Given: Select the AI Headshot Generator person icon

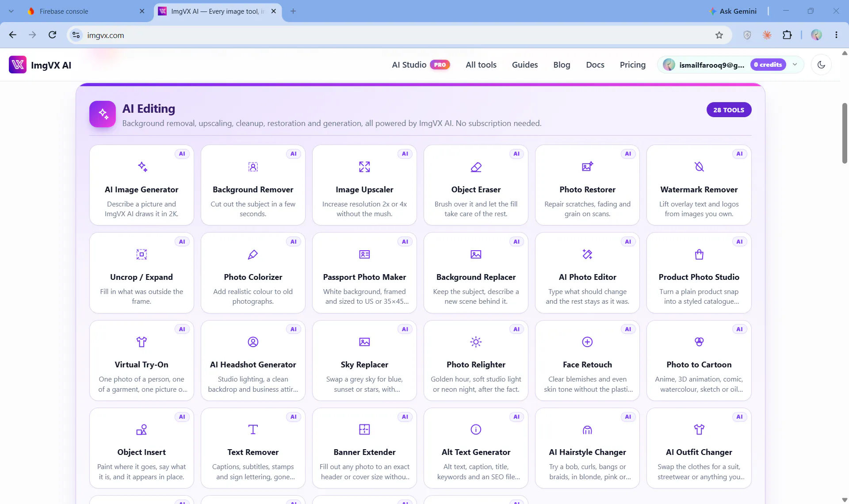Looking at the screenshot, I should pos(253,342).
